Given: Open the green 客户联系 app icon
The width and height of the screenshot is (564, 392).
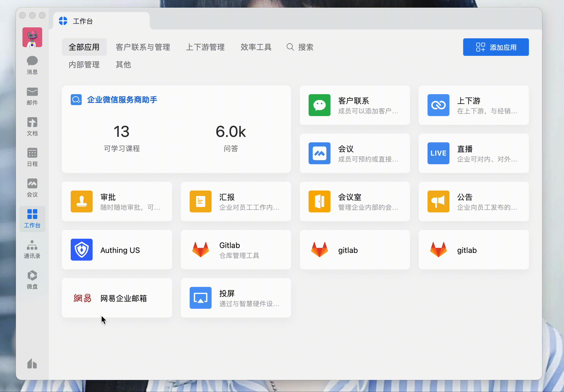Looking at the screenshot, I should coord(319,105).
